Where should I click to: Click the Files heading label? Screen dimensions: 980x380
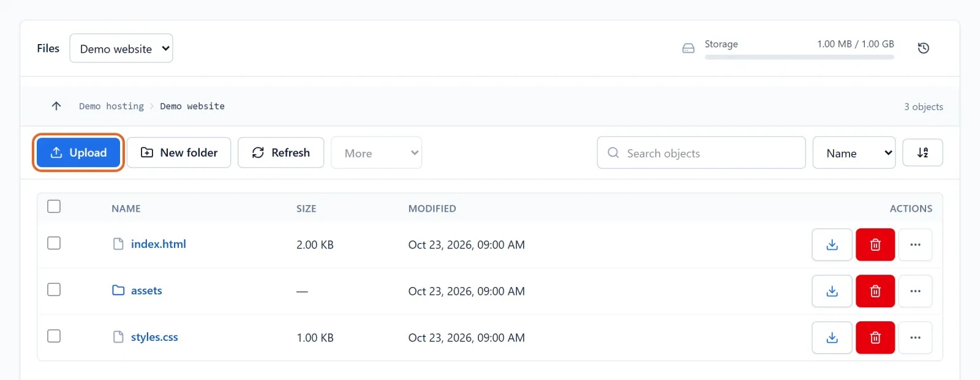(48, 48)
